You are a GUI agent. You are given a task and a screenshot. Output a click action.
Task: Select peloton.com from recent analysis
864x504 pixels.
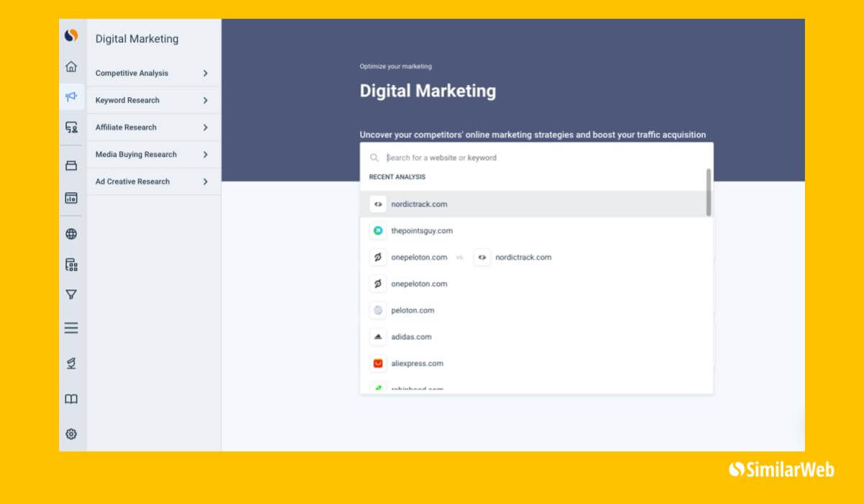[x=534, y=310]
